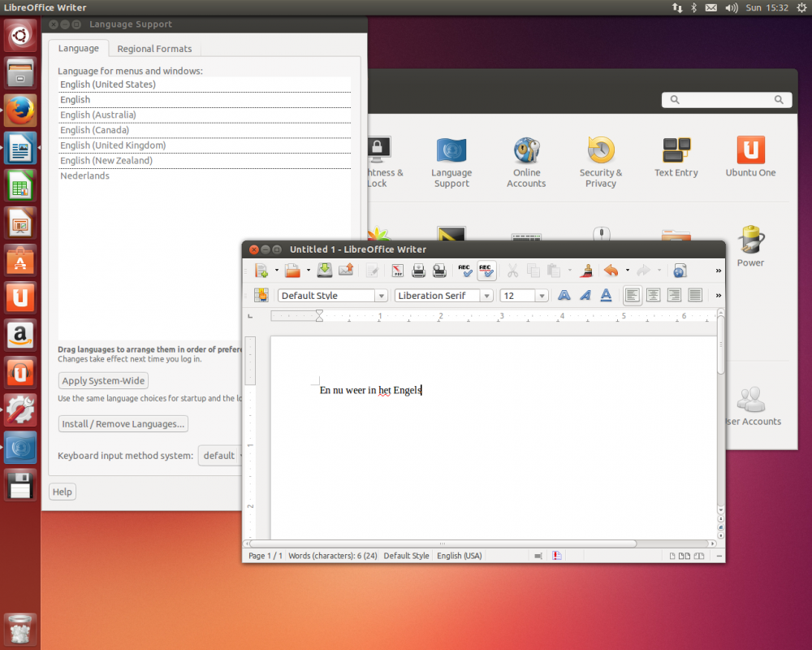Open the font size 12 dropdown

pos(542,296)
